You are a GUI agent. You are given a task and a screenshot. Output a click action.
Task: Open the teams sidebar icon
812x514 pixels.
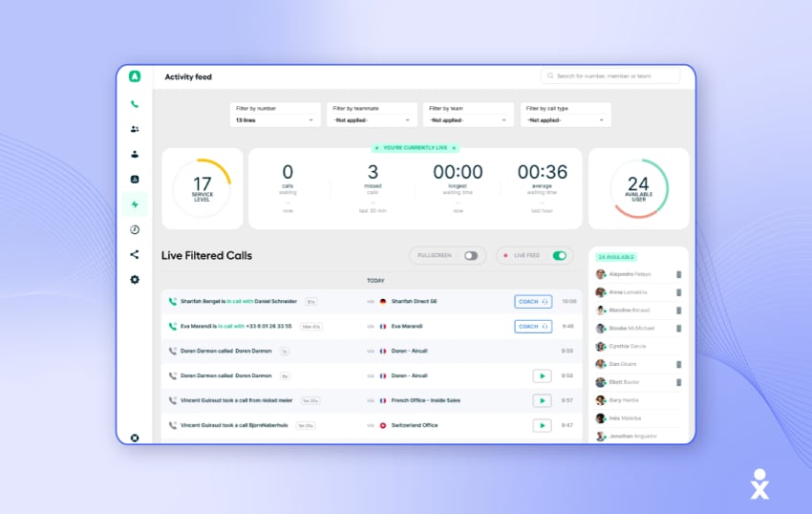[135, 129]
